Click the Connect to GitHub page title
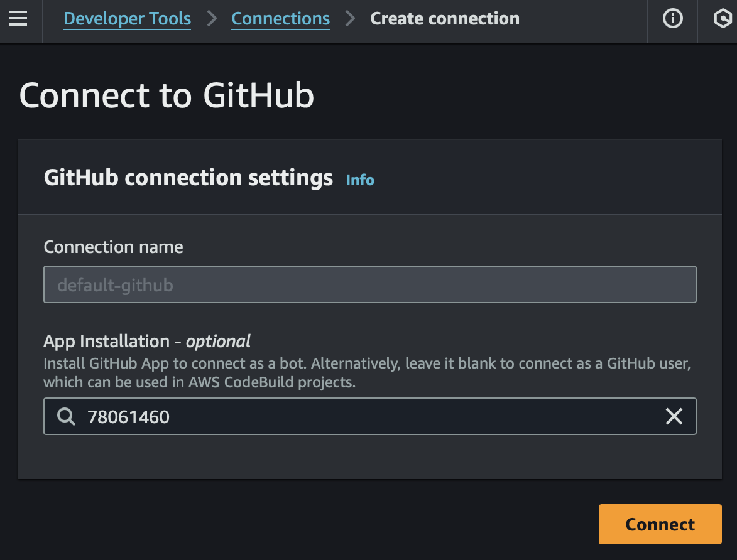Viewport: 737px width, 560px height. tap(167, 95)
